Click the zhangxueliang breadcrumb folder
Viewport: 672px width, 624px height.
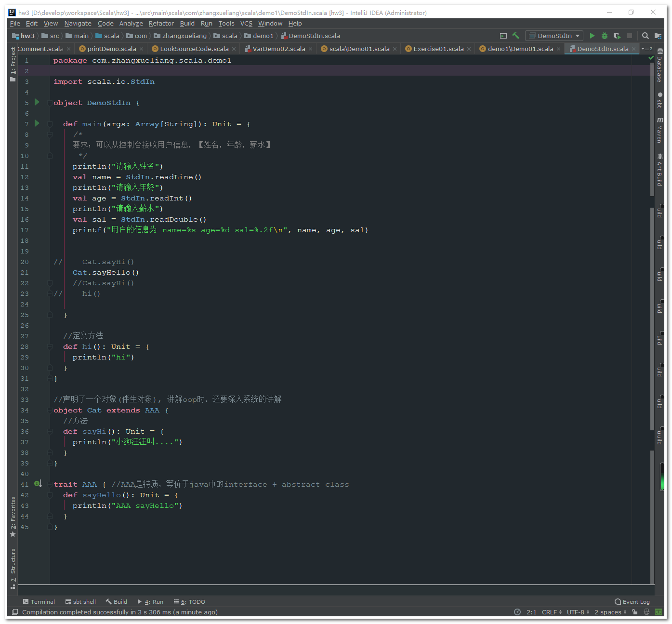click(x=181, y=36)
